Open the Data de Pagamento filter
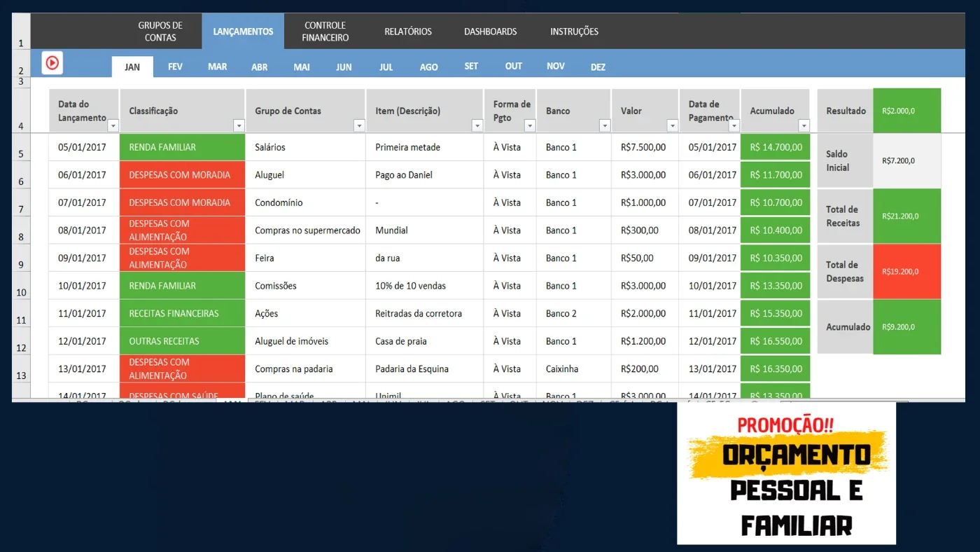980x552 pixels. (x=734, y=126)
